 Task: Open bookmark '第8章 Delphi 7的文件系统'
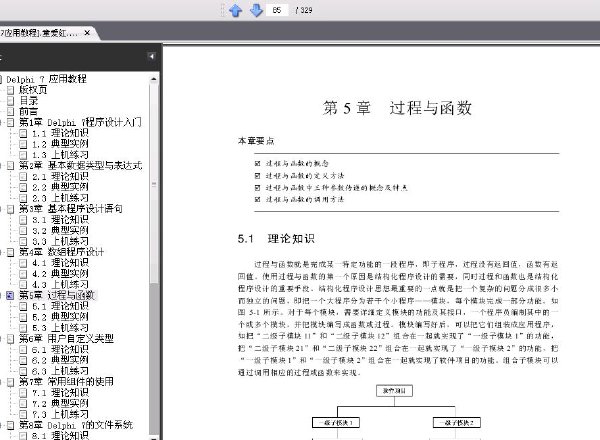click(76, 425)
